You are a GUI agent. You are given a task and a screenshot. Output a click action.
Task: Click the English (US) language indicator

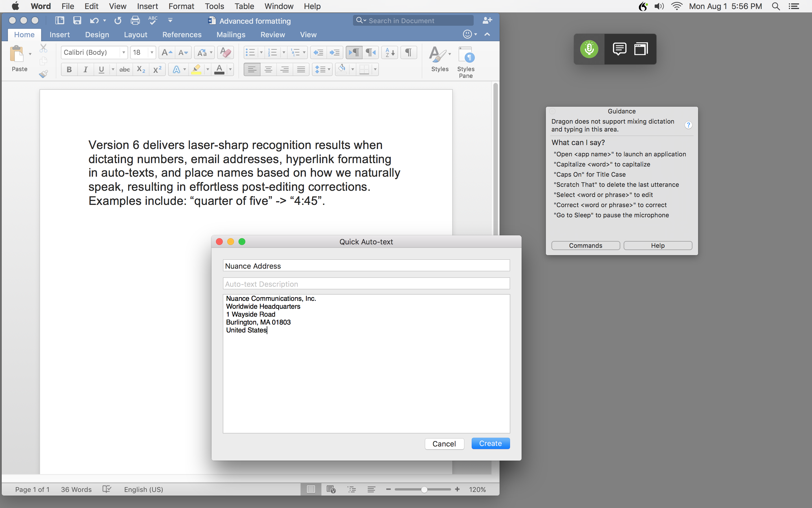[x=144, y=490]
